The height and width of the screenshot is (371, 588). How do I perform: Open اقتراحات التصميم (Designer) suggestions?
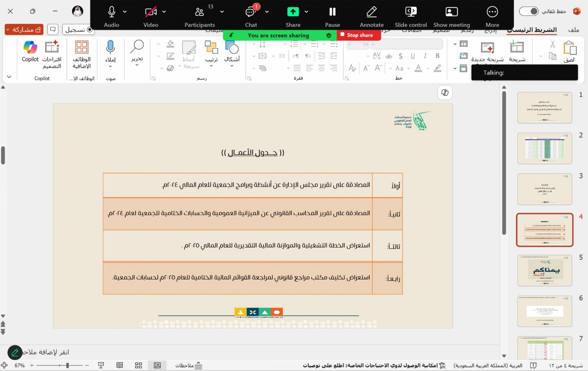[x=52, y=54]
